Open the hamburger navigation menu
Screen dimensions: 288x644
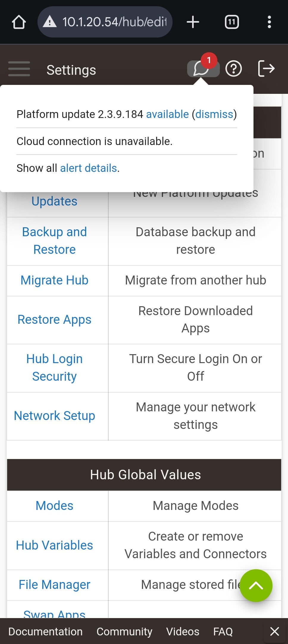[19, 69]
